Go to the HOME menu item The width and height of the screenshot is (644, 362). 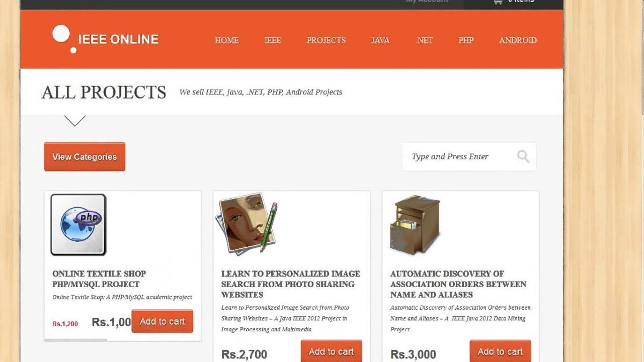point(227,40)
